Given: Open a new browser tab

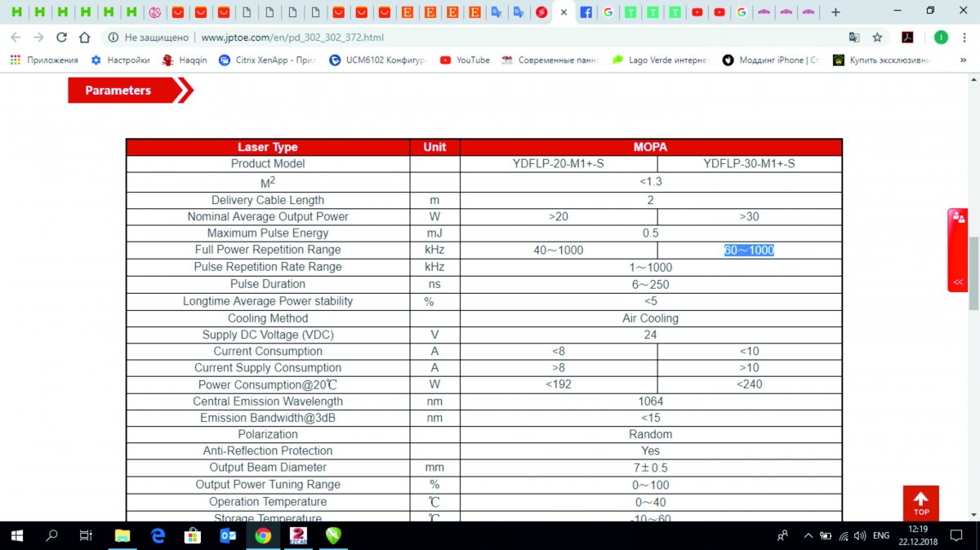Looking at the screenshot, I should pyautogui.click(x=835, y=12).
